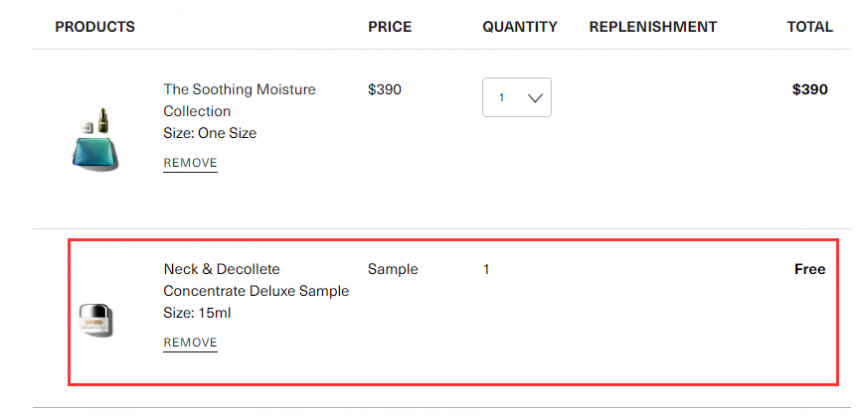Screen dimensions: 860x416
Task: Click The Soothing Moisture Collection product name
Action: (x=240, y=100)
